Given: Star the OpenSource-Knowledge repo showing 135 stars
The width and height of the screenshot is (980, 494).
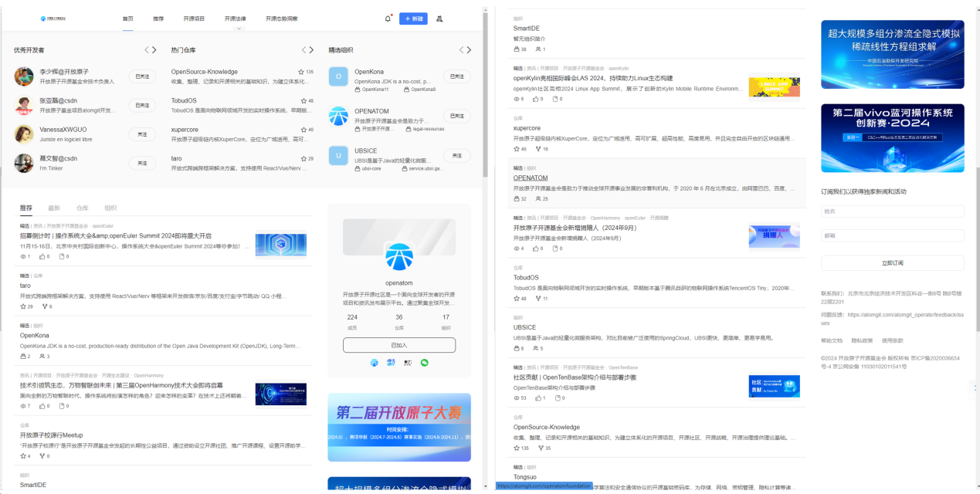Looking at the screenshot, I should pyautogui.click(x=302, y=72).
